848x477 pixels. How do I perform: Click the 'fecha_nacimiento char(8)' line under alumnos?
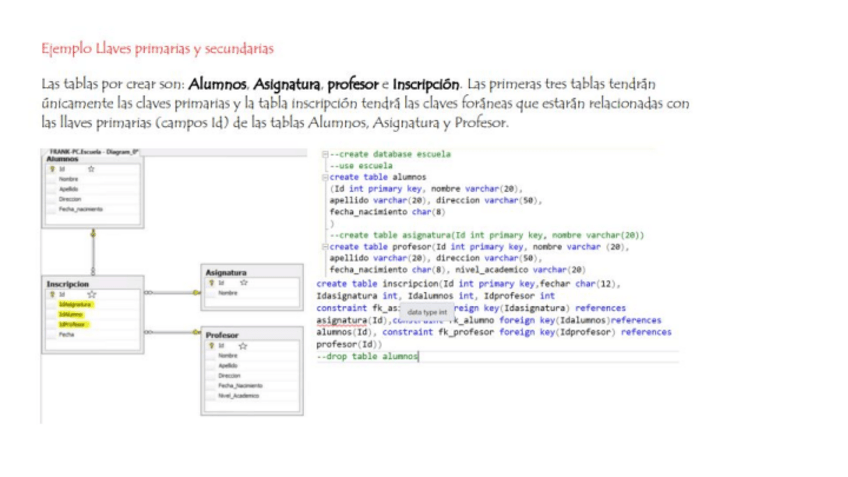(388, 212)
